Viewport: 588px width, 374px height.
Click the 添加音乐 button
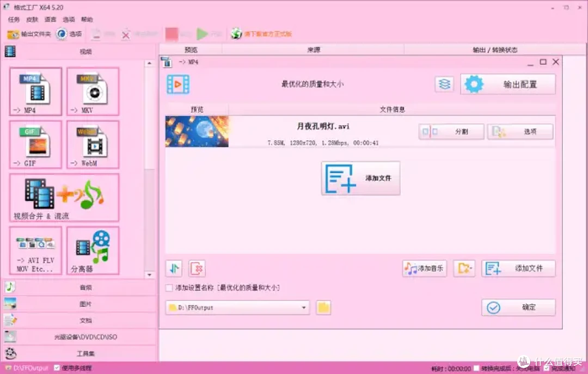tap(425, 268)
